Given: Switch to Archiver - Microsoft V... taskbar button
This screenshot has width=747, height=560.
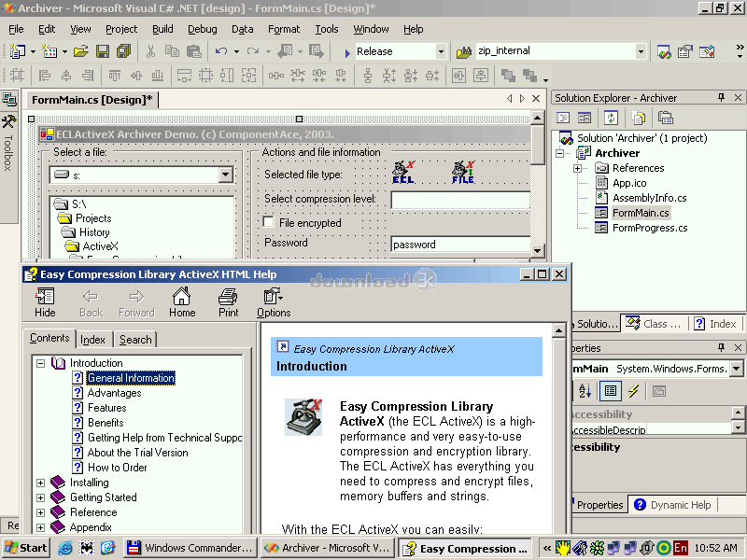Looking at the screenshot, I should (x=328, y=548).
